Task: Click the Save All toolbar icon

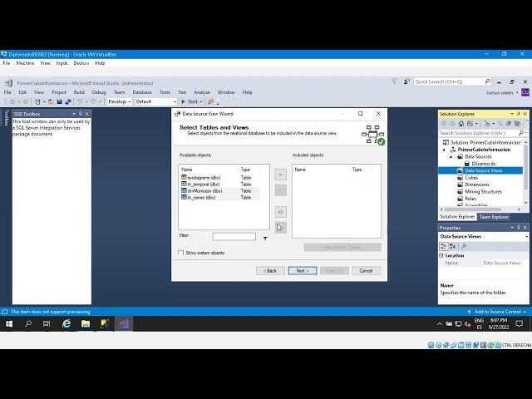Action: 68,101
